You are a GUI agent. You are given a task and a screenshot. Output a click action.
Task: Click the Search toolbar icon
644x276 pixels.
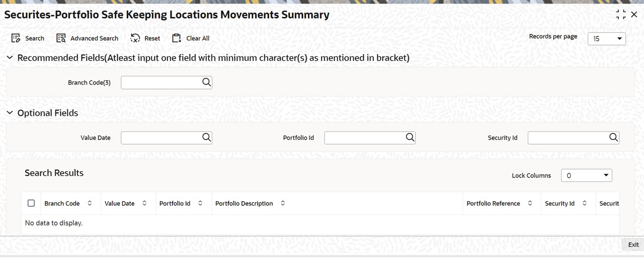pos(16,38)
